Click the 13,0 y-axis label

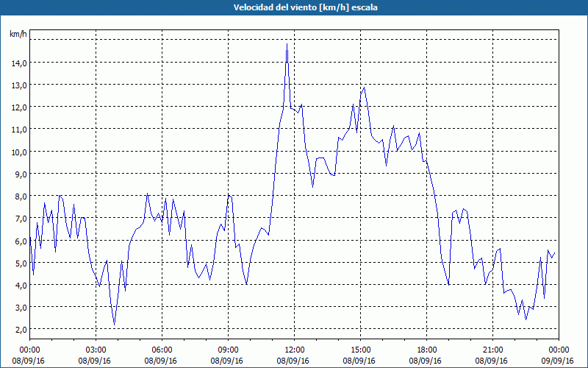20,85
